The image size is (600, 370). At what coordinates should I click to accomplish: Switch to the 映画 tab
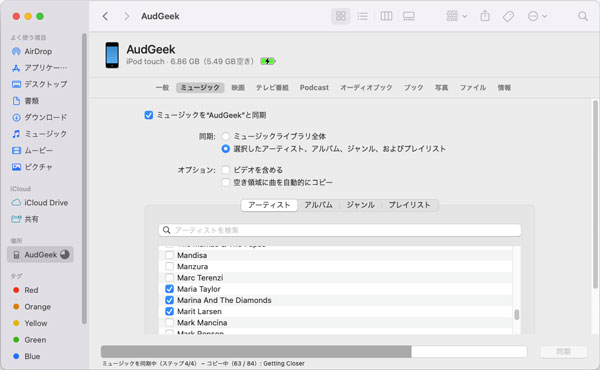238,88
